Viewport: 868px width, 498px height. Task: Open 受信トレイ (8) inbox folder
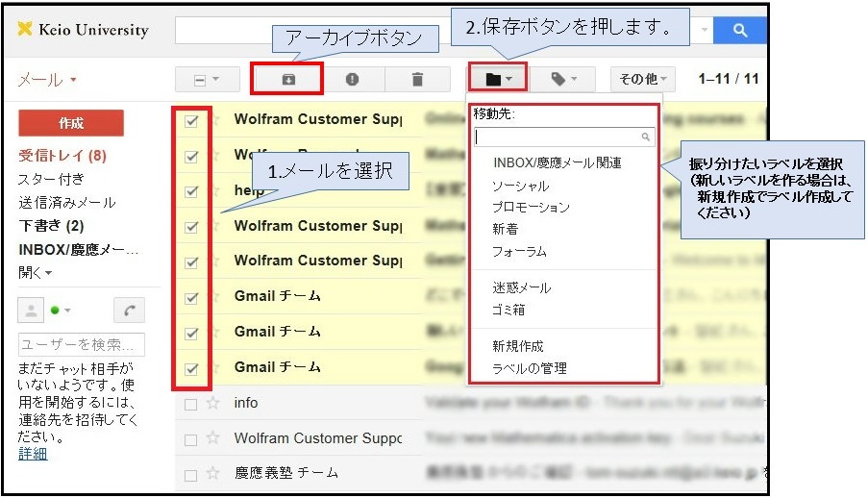point(62,156)
